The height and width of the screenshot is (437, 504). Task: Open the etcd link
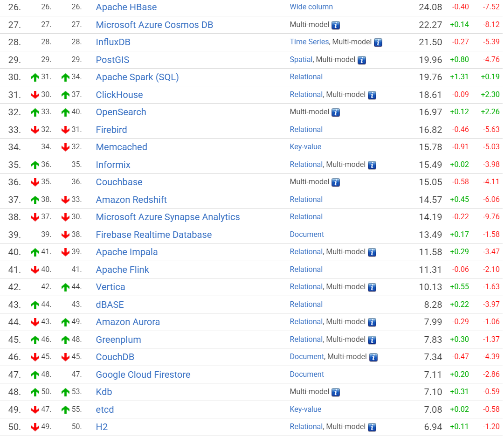click(105, 410)
